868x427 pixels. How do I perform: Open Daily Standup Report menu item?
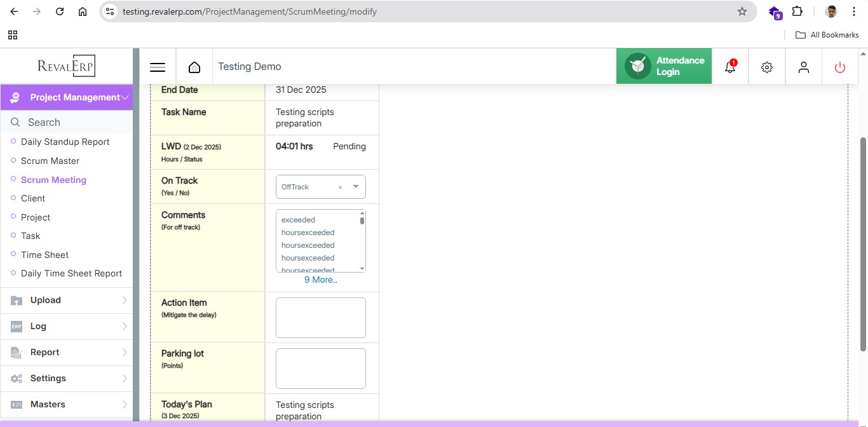tap(65, 142)
